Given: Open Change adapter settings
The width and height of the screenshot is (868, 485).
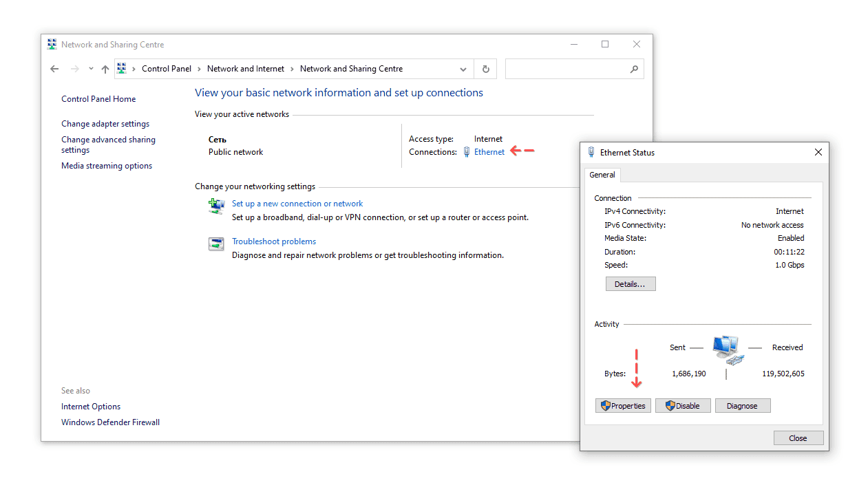Looking at the screenshot, I should click(105, 124).
